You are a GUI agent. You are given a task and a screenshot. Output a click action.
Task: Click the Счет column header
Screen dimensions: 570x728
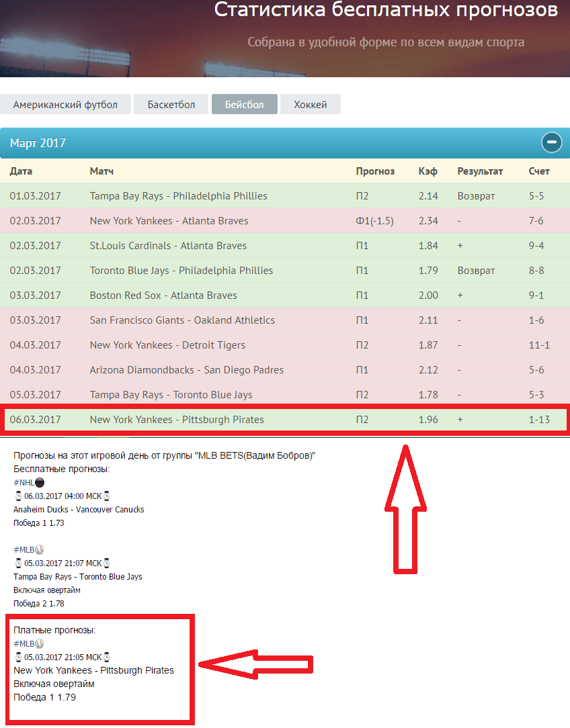(x=539, y=171)
